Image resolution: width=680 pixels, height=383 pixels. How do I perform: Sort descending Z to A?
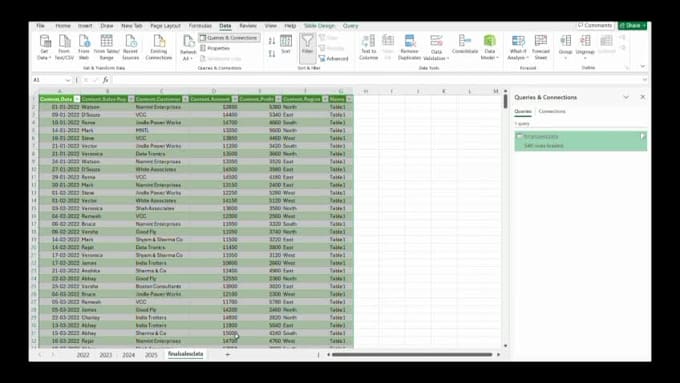pyautogui.click(x=272, y=54)
